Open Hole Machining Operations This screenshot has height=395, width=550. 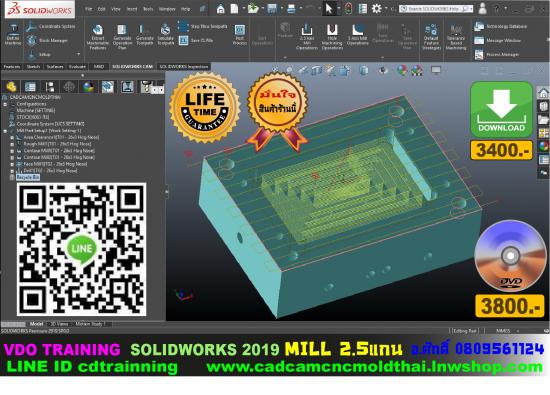[x=332, y=37]
